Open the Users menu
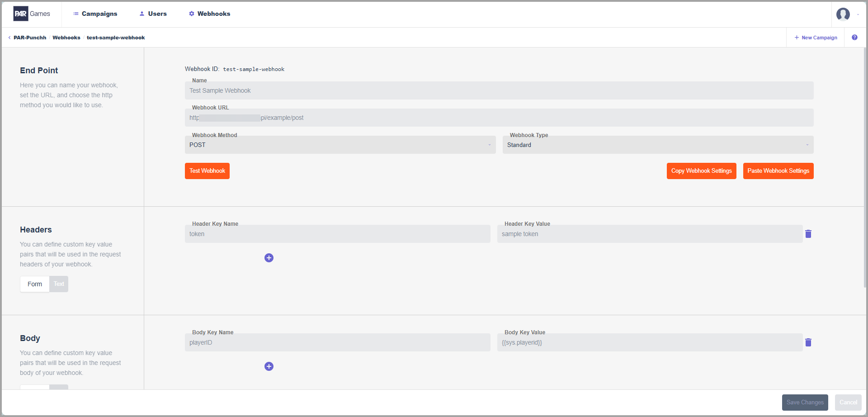Screen dimensions: 868x417 point(153,14)
